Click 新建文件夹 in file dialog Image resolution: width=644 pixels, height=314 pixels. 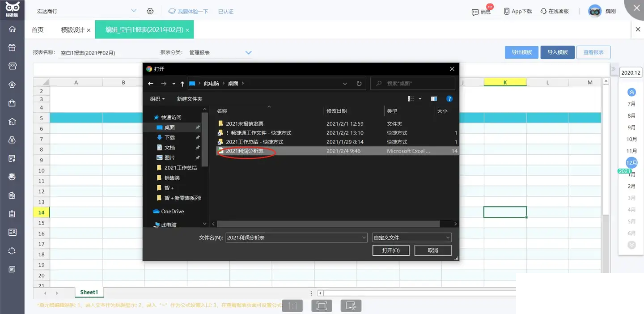pos(190,99)
